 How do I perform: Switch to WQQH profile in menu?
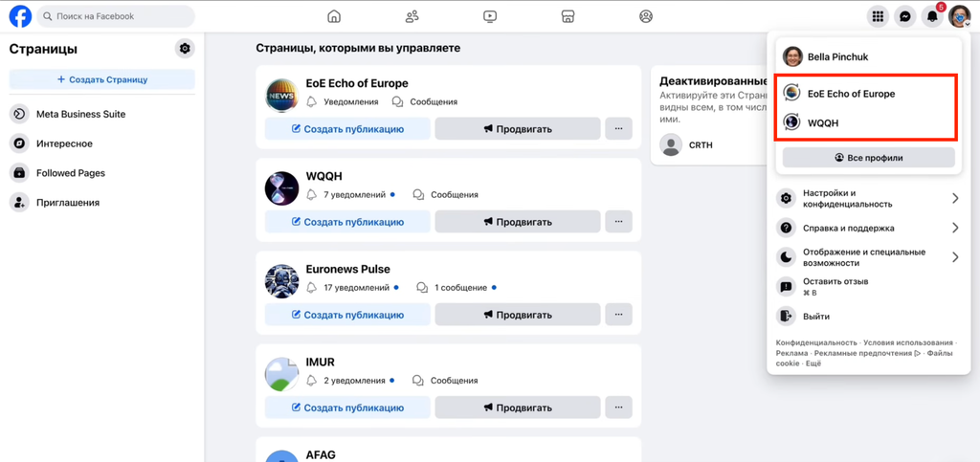coord(869,123)
